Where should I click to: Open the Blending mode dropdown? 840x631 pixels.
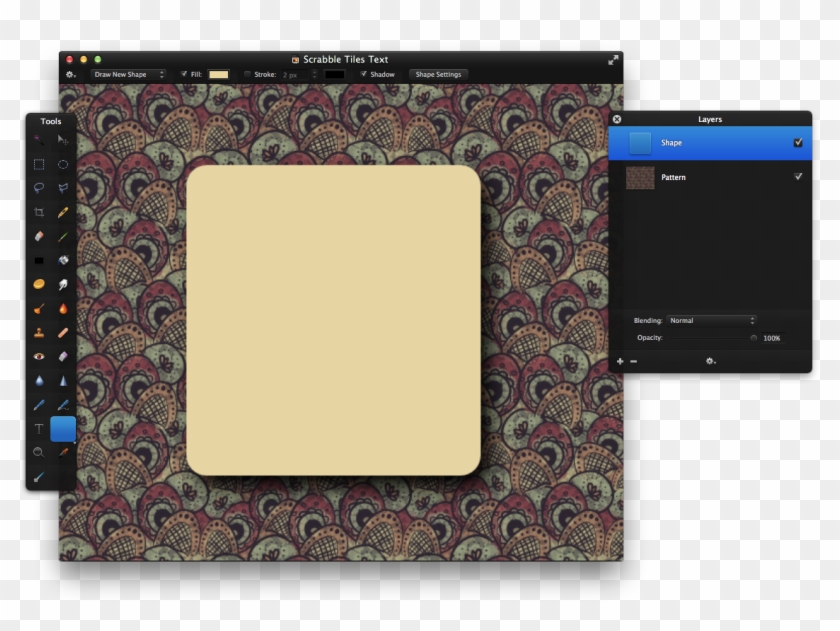[712, 321]
